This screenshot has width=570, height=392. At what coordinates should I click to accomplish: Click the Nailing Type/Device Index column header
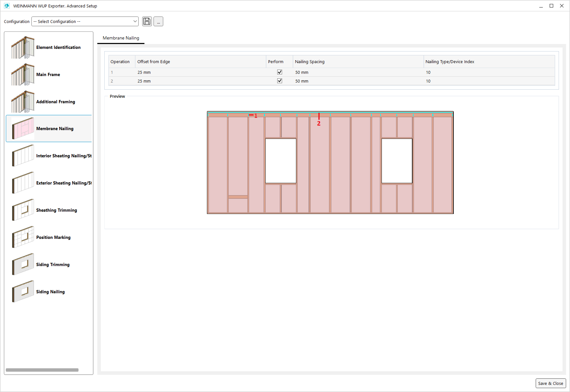click(x=450, y=62)
